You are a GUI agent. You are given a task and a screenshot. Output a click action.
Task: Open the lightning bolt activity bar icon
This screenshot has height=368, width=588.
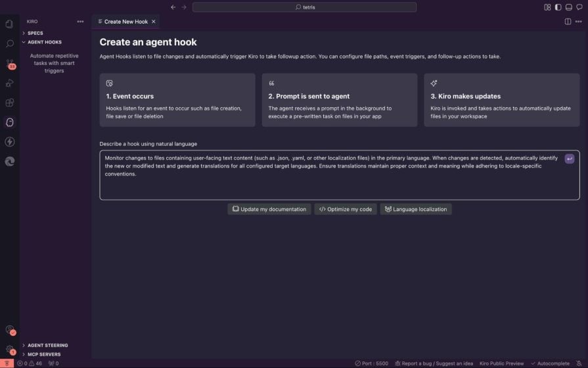point(9,142)
